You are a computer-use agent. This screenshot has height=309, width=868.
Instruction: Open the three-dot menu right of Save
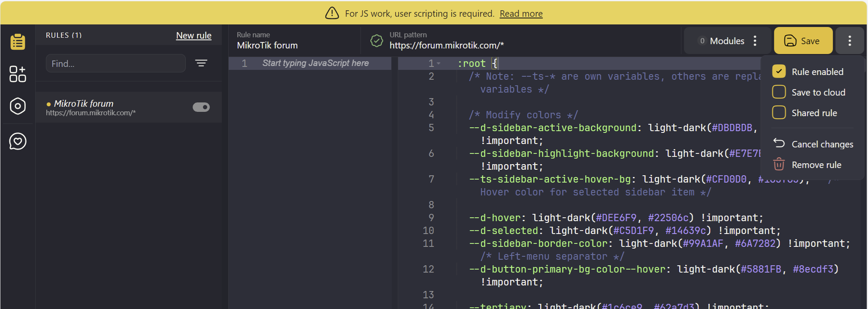(850, 41)
